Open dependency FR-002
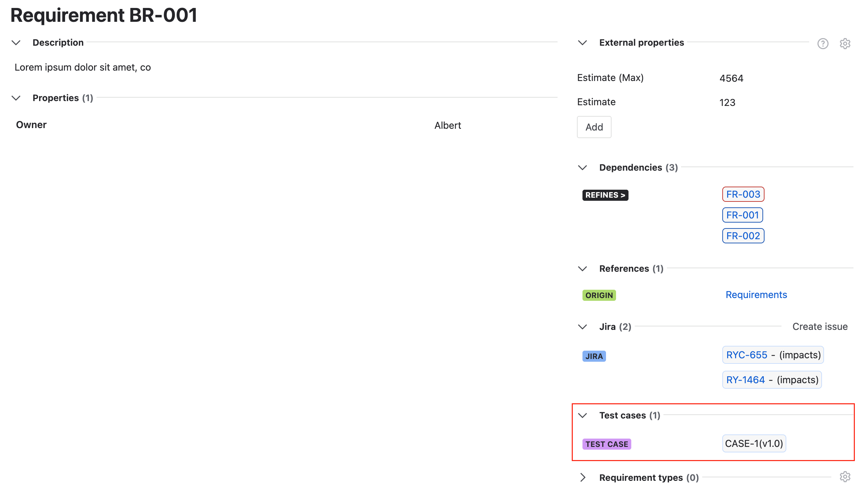This screenshot has height=504, width=868. pyautogui.click(x=743, y=235)
